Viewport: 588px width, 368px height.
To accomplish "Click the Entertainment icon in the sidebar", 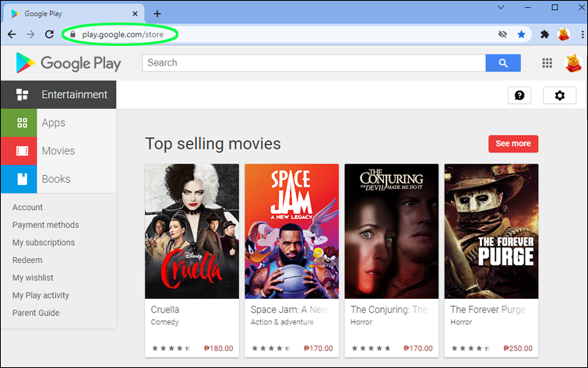I will tap(22, 94).
